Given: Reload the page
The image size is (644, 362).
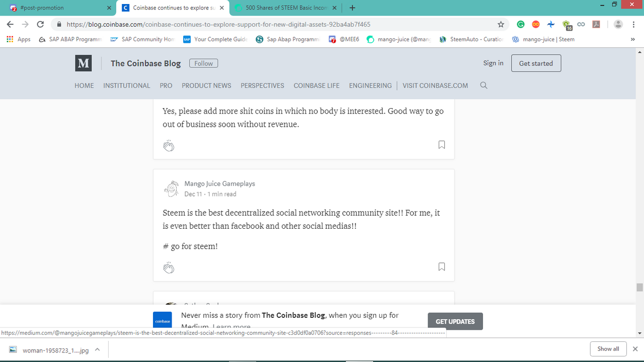Looking at the screenshot, I should pyautogui.click(x=41, y=24).
